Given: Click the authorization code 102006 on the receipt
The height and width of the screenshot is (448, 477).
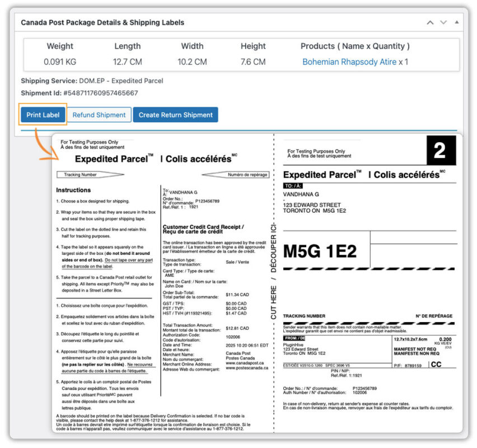Looking at the screenshot, I should [x=233, y=337].
